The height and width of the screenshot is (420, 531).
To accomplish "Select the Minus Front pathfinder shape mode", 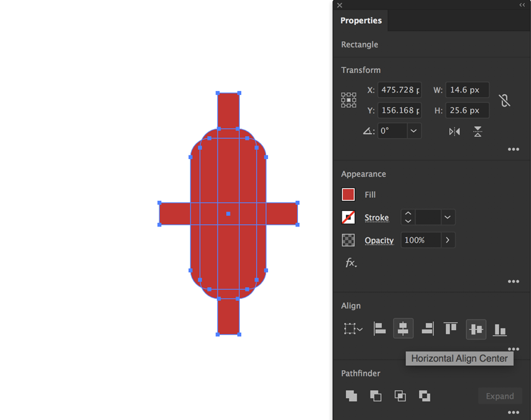I will 375,396.
